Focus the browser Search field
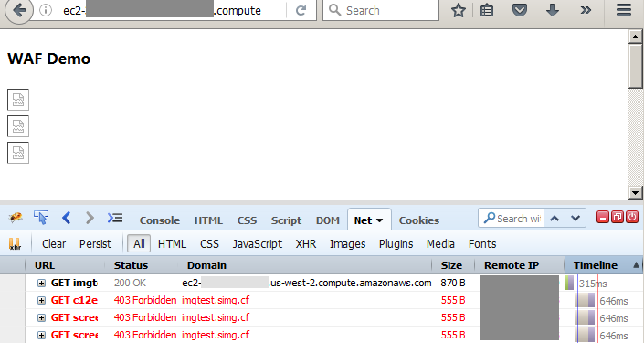Image resolution: width=644 pixels, height=343 pixels. coord(381,10)
